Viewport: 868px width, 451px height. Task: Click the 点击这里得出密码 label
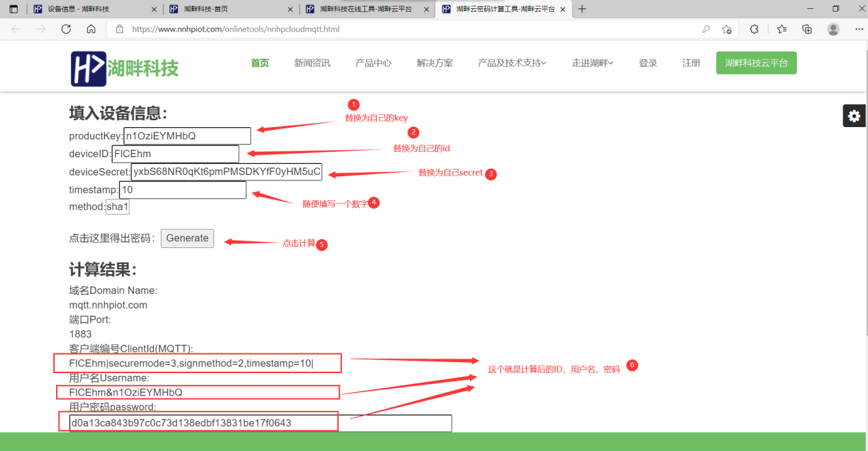112,238
